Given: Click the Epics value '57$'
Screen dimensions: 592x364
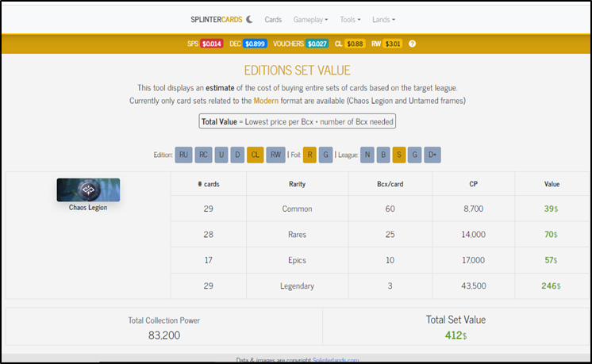Looking at the screenshot, I should pos(551,260).
